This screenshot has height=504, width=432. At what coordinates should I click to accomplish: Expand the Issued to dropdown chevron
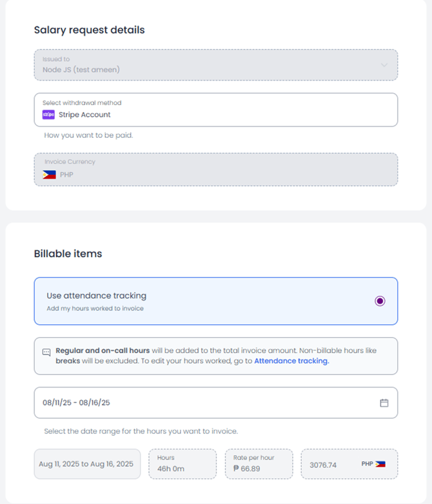click(x=384, y=65)
